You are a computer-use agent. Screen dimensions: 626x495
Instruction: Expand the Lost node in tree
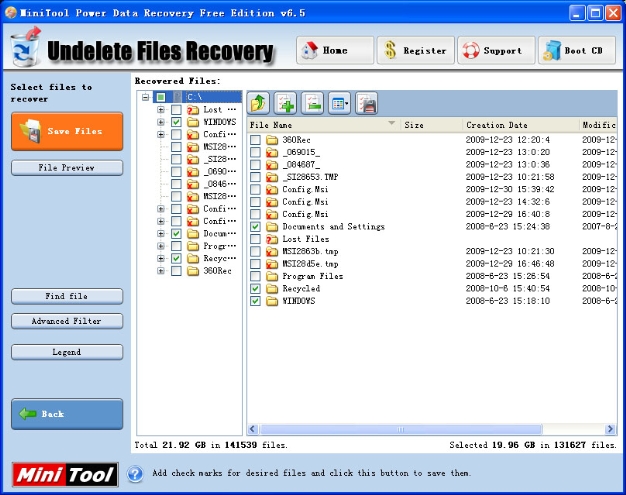[161, 109]
